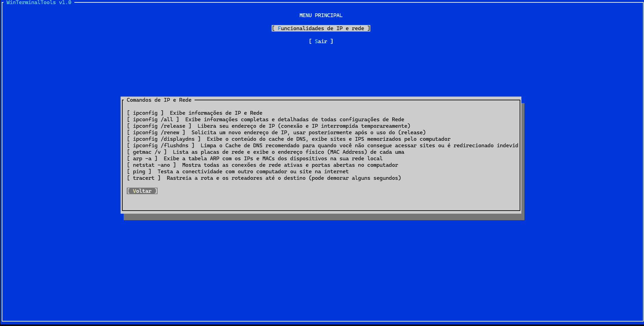Select Funcionalidades de IP e rede button
The width and height of the screenshot is (644, 326).
321,28
